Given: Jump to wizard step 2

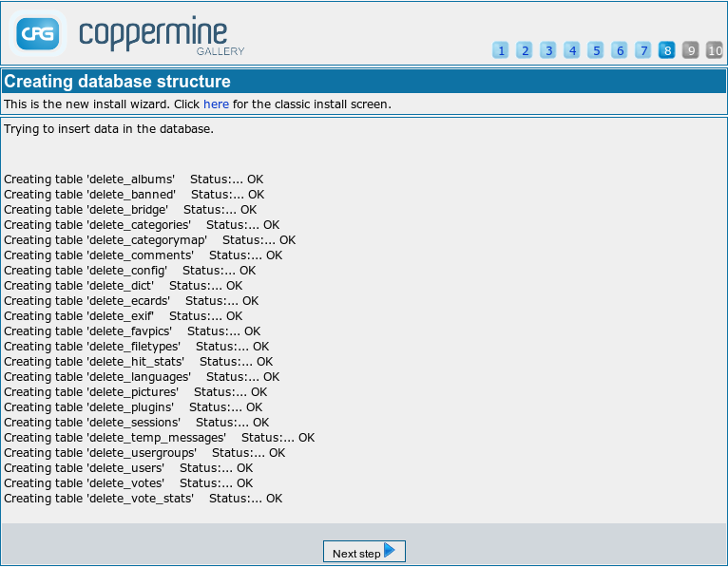Looking at the screenshot, I should coord(525,50).
